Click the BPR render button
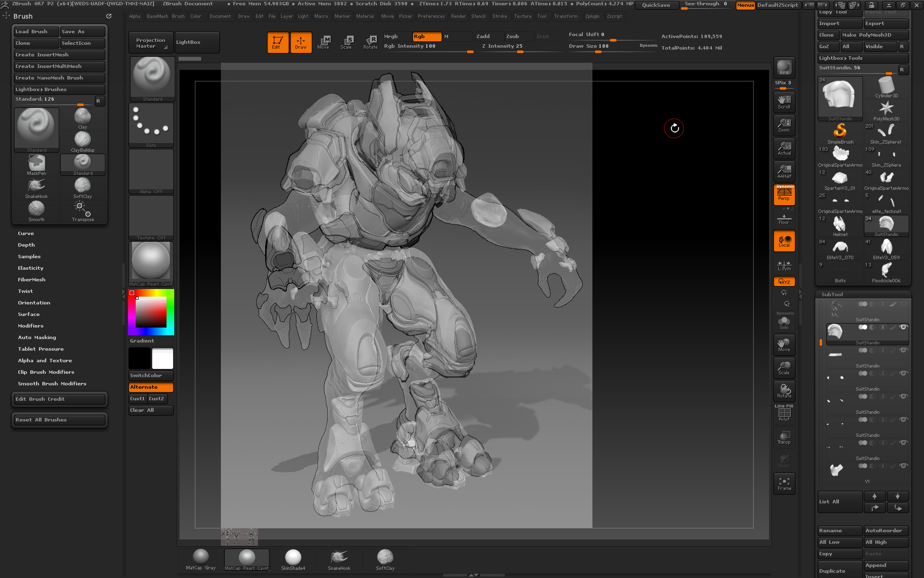 784,67
